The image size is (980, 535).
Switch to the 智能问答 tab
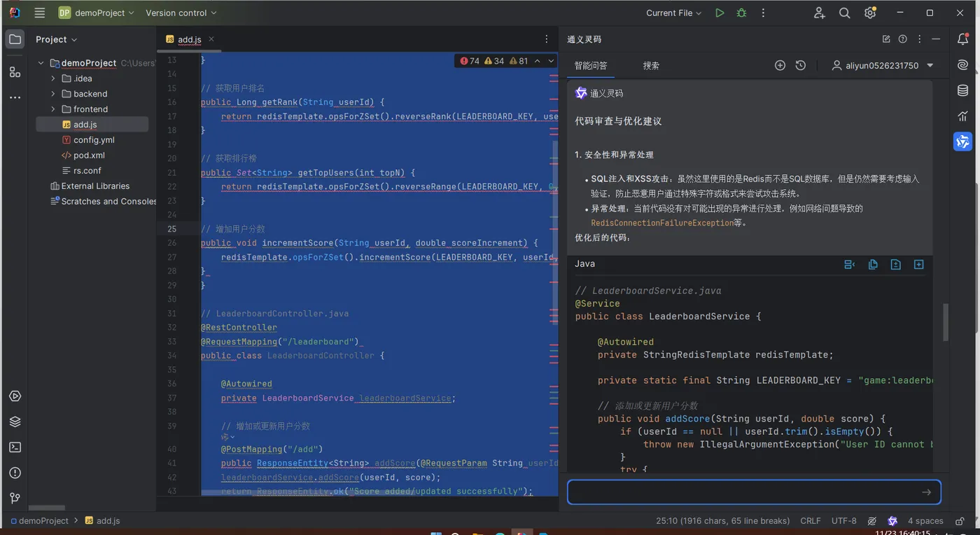point(591,65)
